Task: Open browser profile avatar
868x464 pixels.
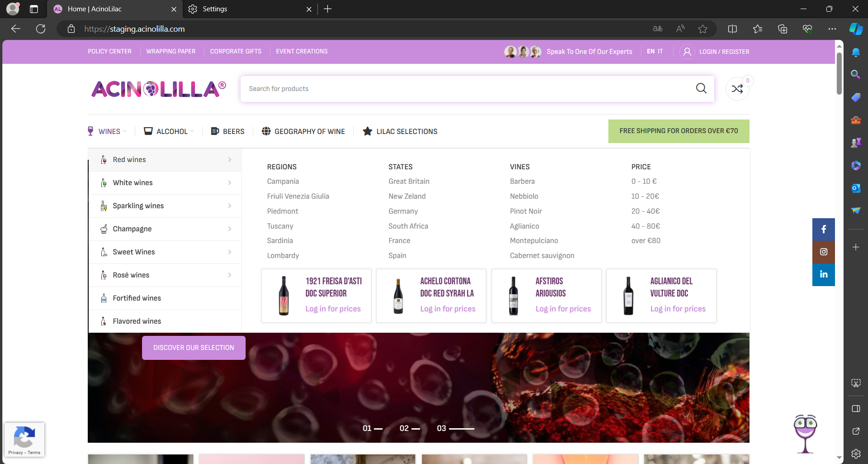Action: (13, 9)
